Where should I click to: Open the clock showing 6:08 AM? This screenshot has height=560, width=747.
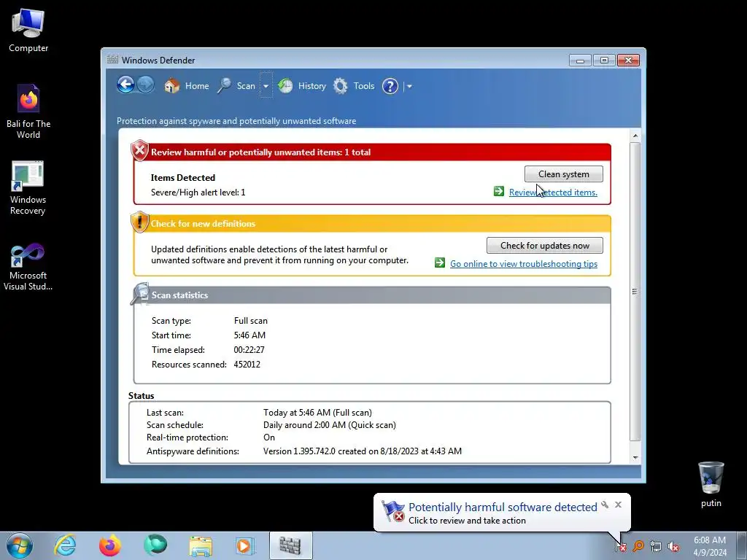[710, 546]
